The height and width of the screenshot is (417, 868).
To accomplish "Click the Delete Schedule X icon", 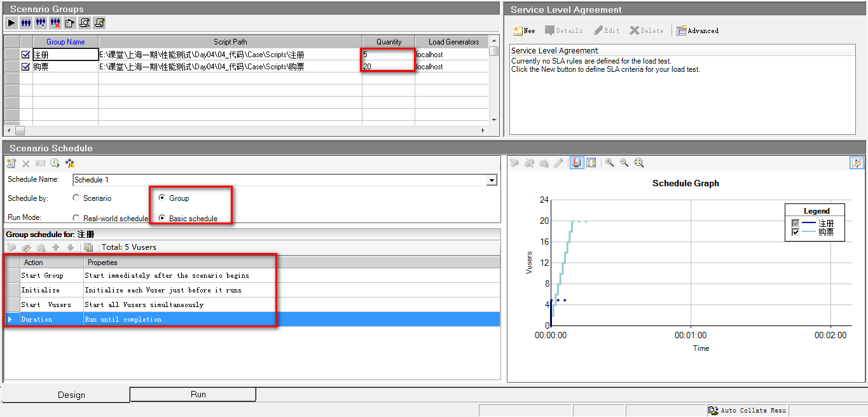I will 26,163.
